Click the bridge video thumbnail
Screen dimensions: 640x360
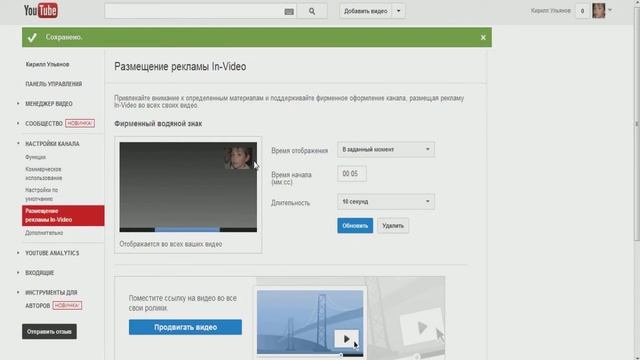coord(310,322)
